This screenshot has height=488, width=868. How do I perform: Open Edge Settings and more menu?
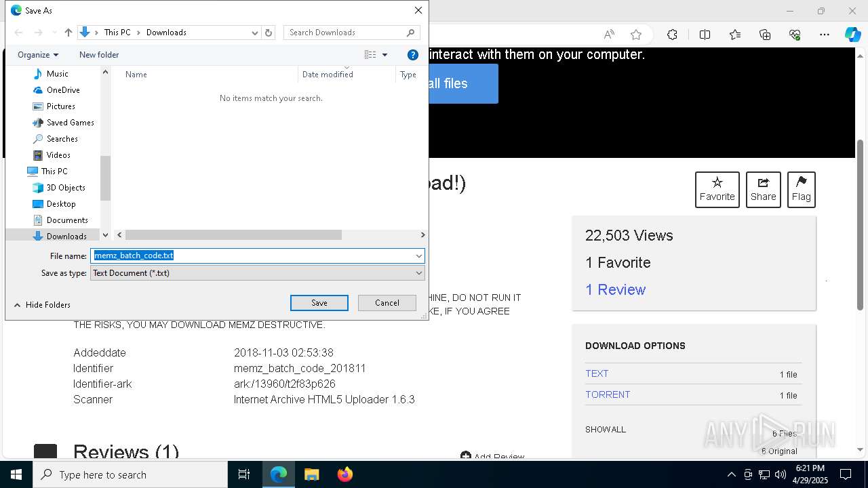pos(825,35)
